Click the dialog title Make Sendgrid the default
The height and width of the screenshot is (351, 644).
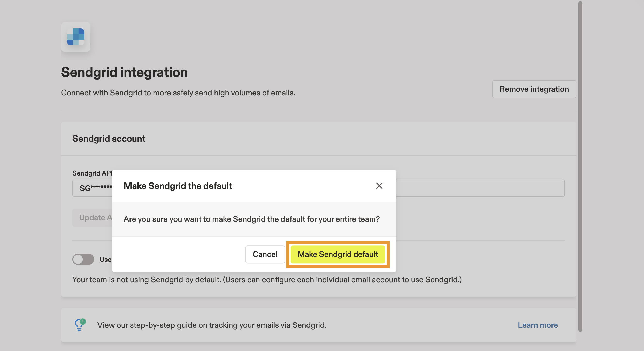tap(178, 186)
